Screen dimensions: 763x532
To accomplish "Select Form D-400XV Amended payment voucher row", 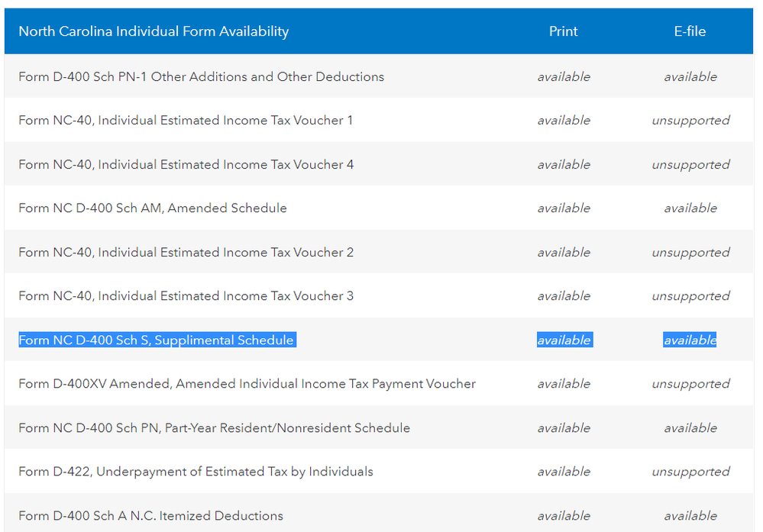I will click(x=247, y=384).
